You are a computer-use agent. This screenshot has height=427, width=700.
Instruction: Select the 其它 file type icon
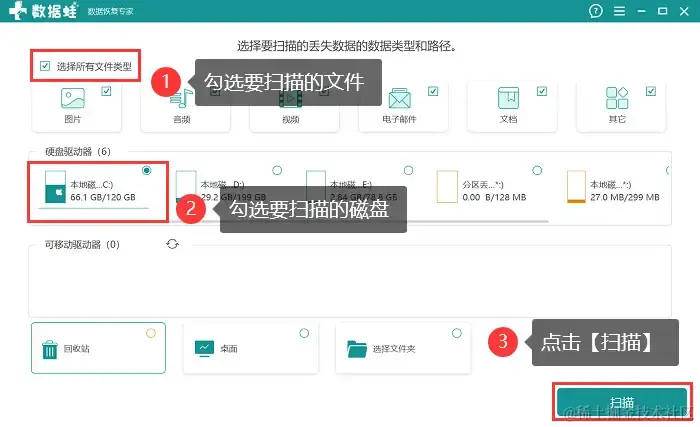coord(617,98)
